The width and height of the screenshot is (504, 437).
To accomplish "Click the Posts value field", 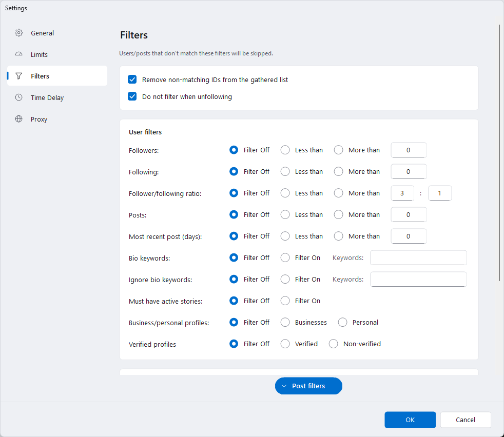I will coord(408,214).
